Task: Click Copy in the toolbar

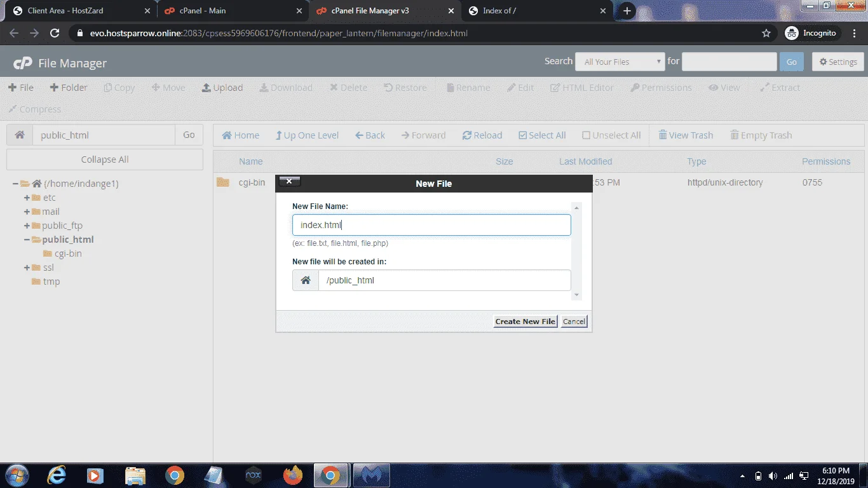Action: [x=119, y=88]
